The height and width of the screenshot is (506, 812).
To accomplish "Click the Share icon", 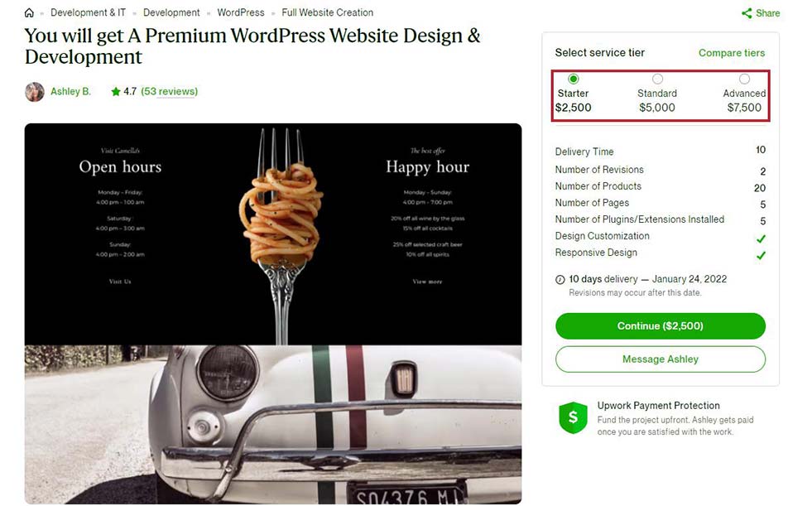I will (x=747, y=13).
